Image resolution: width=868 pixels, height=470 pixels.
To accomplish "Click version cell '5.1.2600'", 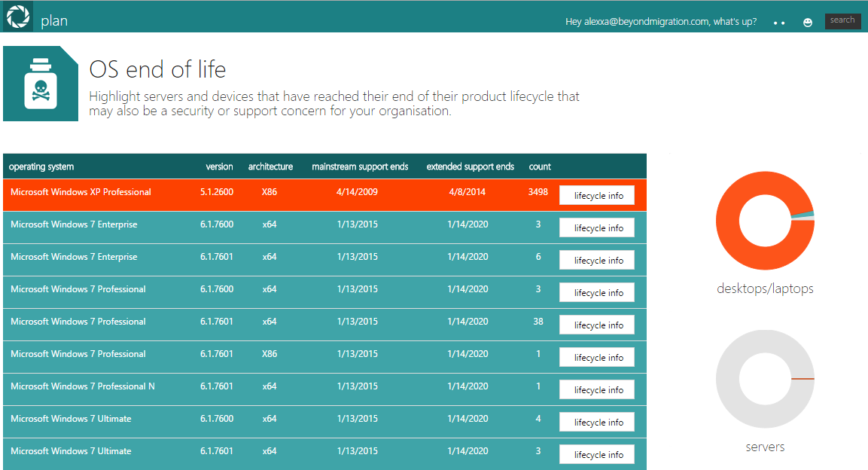I will click(217, 192).
